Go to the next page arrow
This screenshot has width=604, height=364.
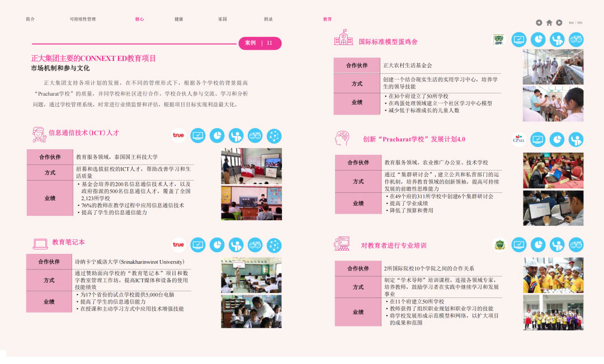(559, 22)
